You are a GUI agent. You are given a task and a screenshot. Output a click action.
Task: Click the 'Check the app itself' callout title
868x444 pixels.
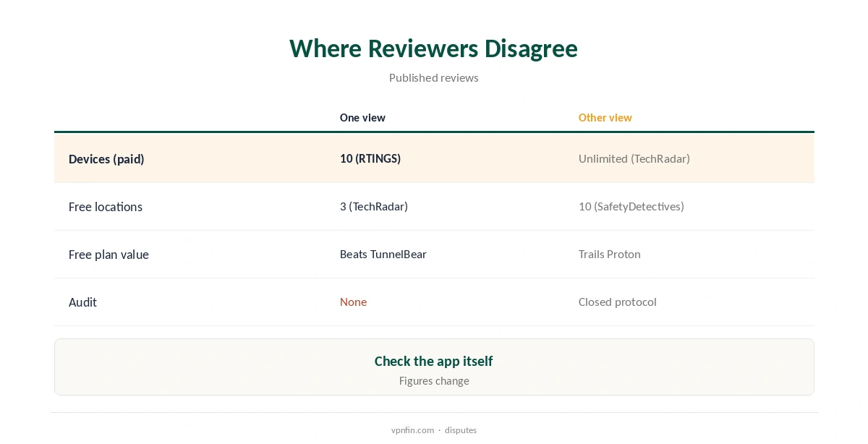(434, 361)
